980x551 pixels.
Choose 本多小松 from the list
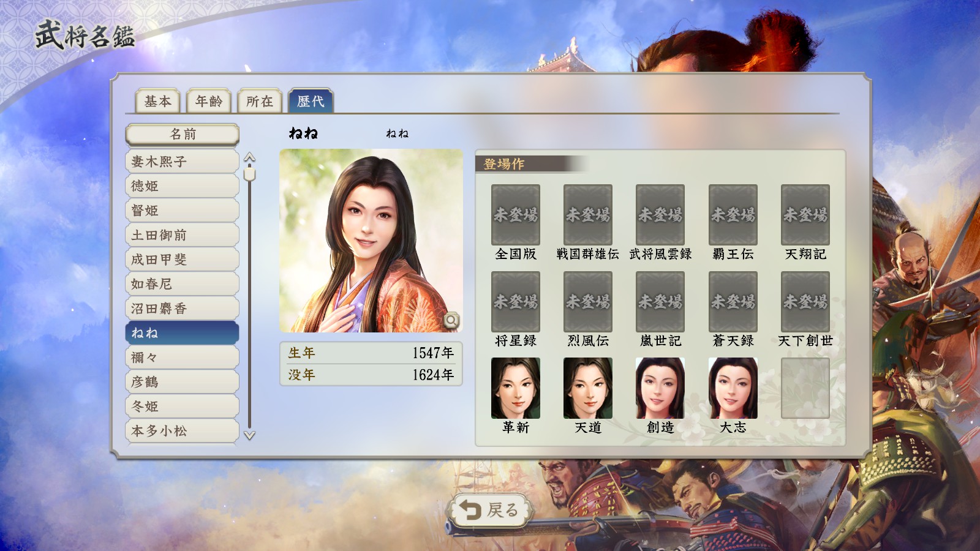(182, 431)
